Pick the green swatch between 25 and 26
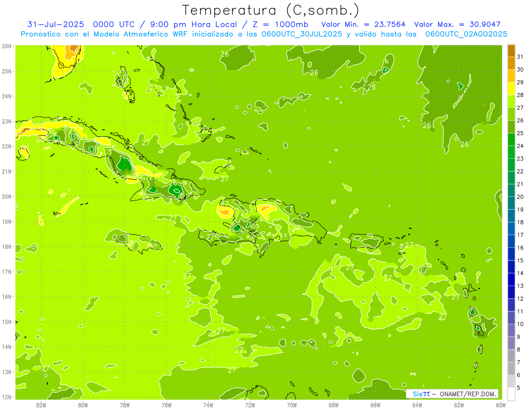Image resolution: width=532 pixels, height=411 pixels. coord(511,126)
